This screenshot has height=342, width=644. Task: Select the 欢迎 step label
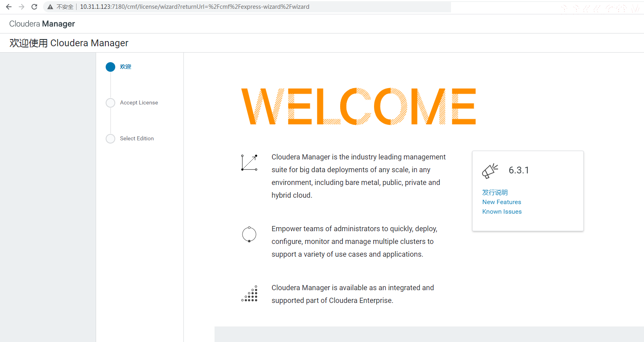126,67
